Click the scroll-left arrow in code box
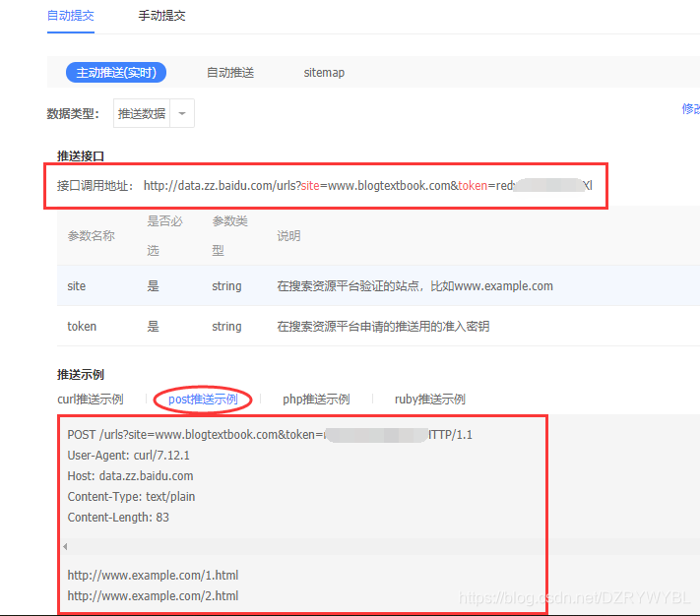Viewport: 700px width, 616px height. pyautogui.click(x=65, y=546)
